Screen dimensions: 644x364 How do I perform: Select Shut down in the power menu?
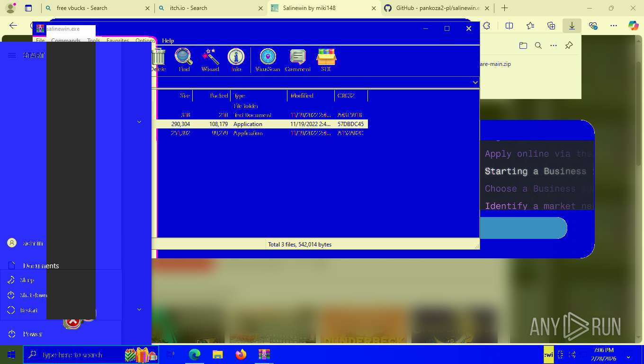click(x=61, y=295)
